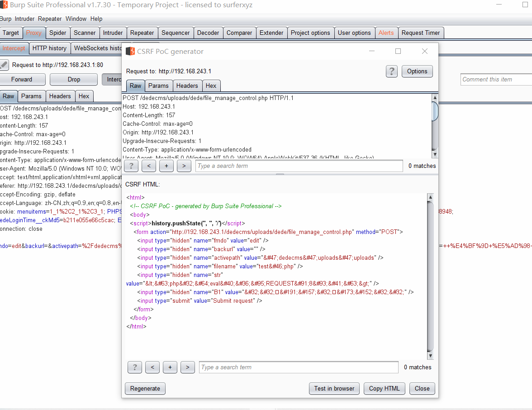Click the pencil edit icon beside Request to
532x410 pixels.
pos(4,64)
